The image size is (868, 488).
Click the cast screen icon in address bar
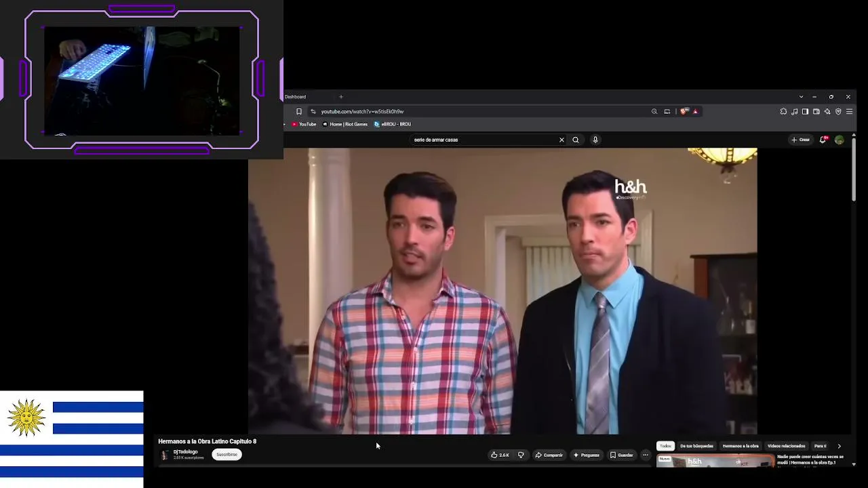click(667, 111)
